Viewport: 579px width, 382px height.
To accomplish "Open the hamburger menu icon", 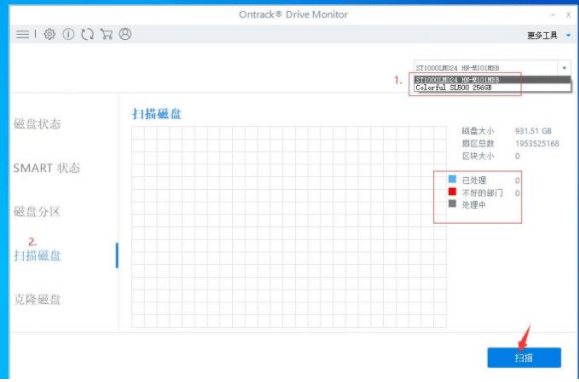I will click(22, 34).
